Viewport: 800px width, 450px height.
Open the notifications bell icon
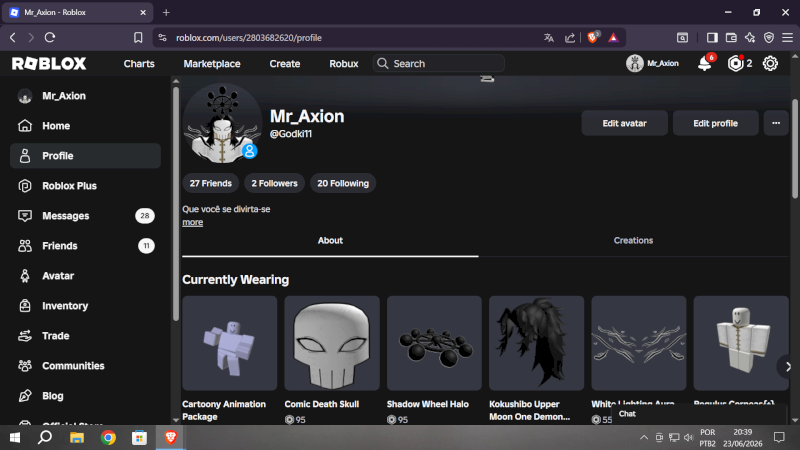pos(705,64)
